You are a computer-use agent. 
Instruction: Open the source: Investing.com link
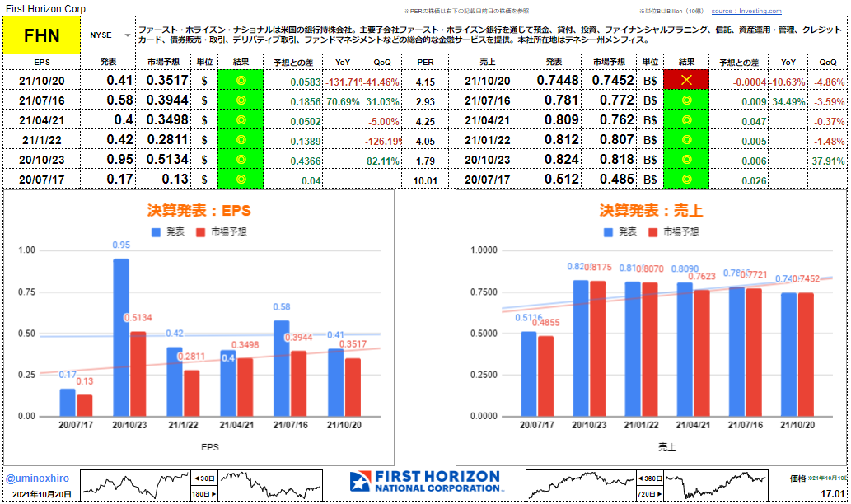point(746,11)
